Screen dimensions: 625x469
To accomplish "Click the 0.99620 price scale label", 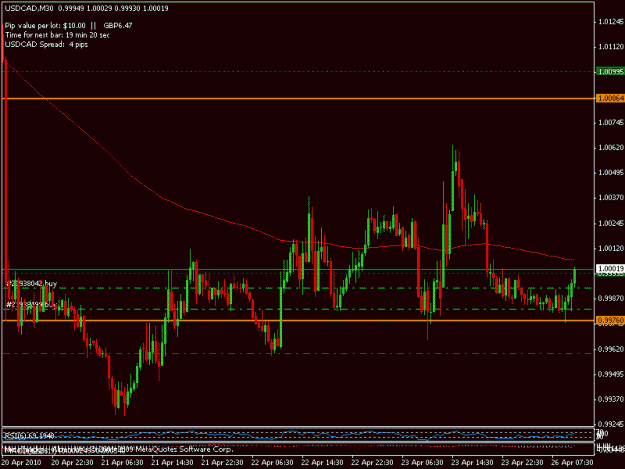I will point(611,349).
